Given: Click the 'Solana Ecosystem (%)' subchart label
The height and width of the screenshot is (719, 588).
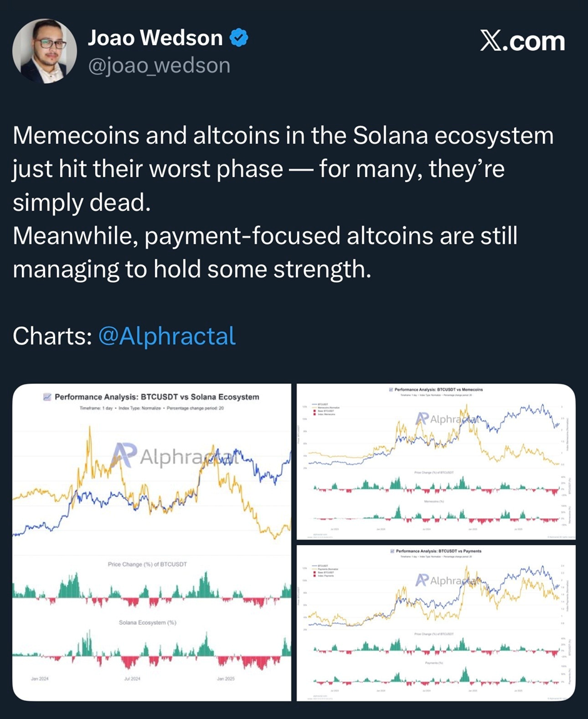Looking at the screenshot, I should pos(148,623).
